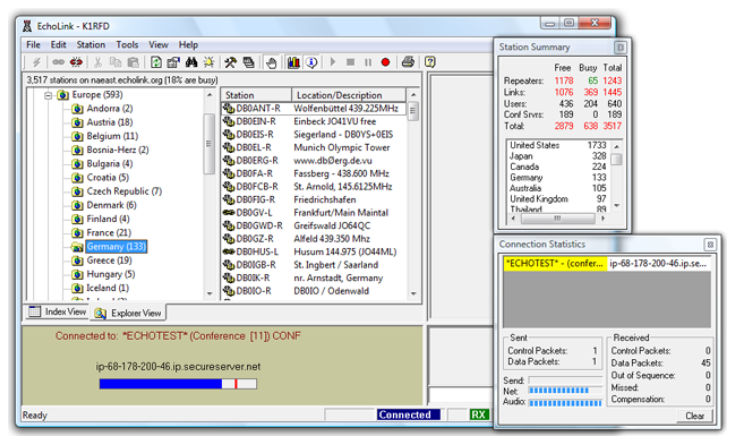Toggle Station Summary with the bar chart icon

coord(294,62)
